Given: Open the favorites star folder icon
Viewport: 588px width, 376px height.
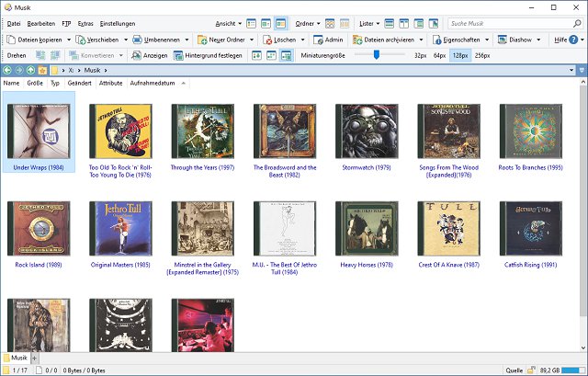Looking at the screenshot, I should pyautogui.click(x=42, y=70).
